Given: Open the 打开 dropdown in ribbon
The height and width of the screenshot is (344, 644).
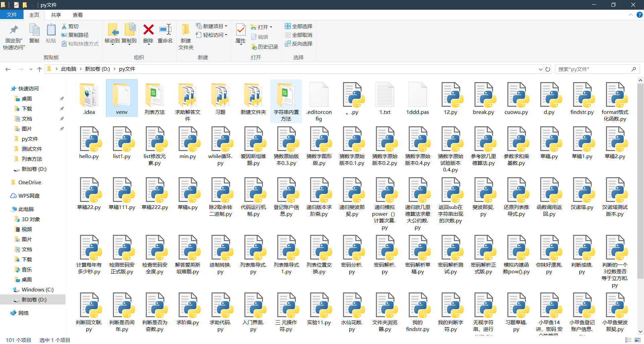Looking at the screenshot, I should pyautogui.click(x=262, y=27).
